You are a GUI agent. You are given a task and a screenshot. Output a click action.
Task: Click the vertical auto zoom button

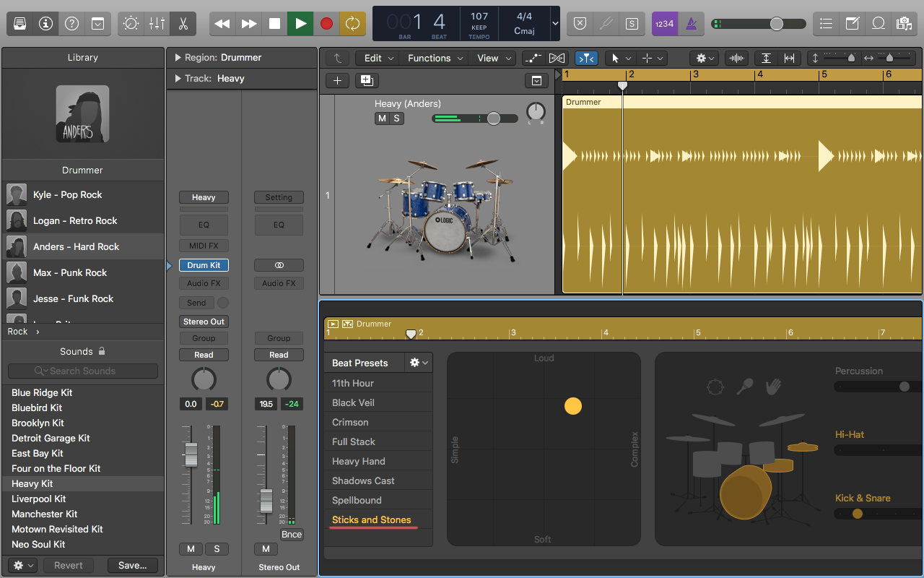pos(766,58)
